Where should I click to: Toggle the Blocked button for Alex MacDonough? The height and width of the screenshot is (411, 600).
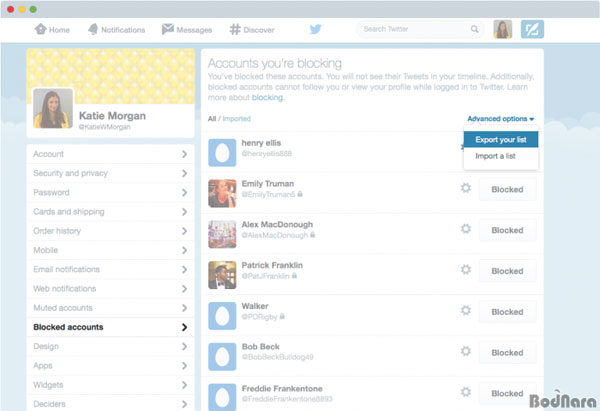point(507,230)
